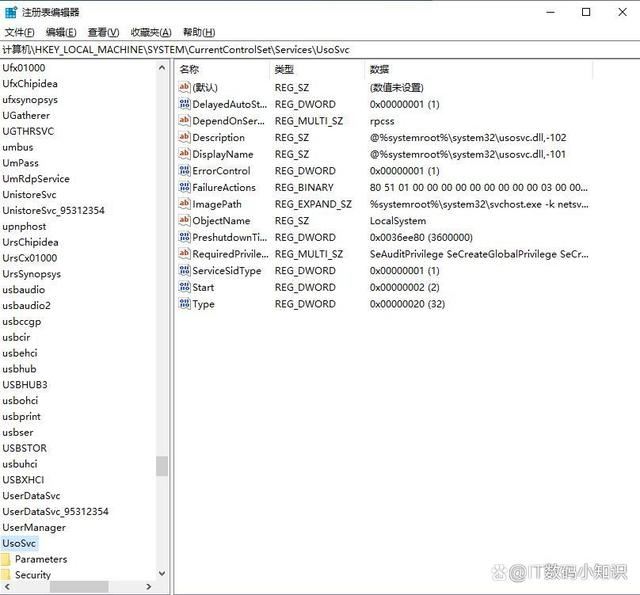
Task: Click the string icon beside Description
Action: point(184,137)
